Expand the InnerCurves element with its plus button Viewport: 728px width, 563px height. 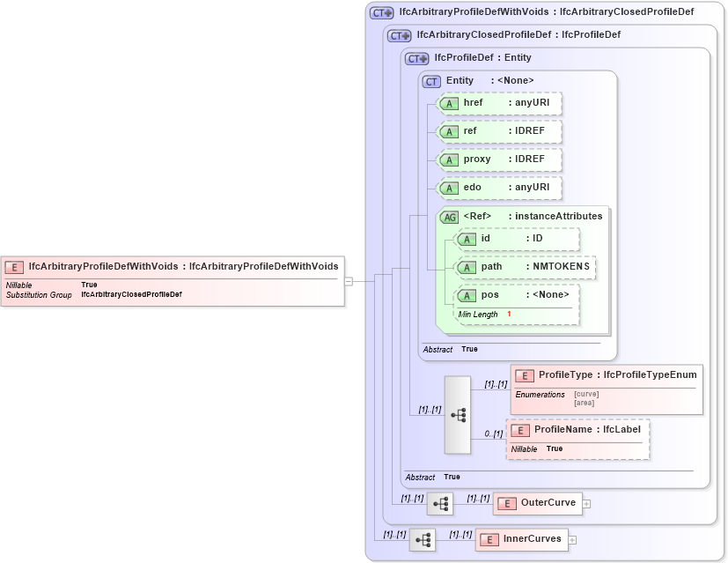coord(571,538)
